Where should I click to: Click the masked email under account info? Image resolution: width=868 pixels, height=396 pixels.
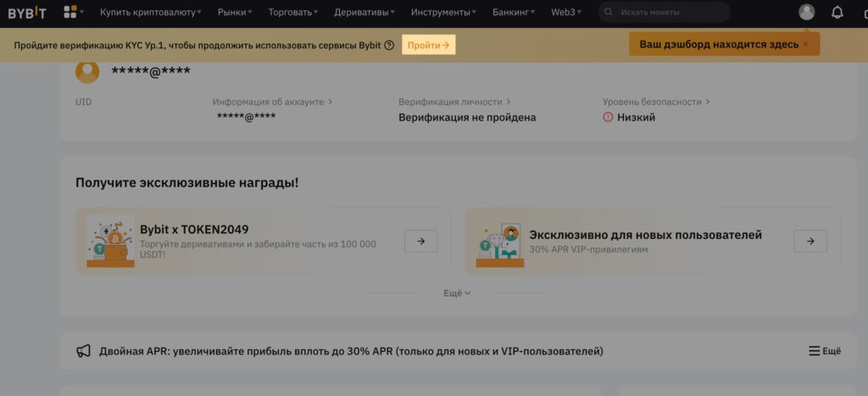(247, 116)
